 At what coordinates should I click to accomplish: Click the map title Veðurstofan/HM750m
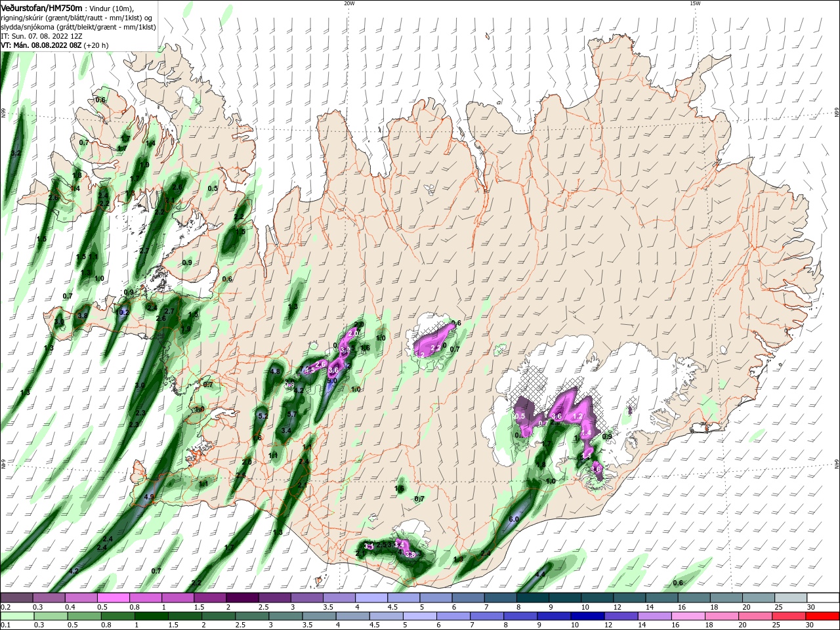point(41,7)
